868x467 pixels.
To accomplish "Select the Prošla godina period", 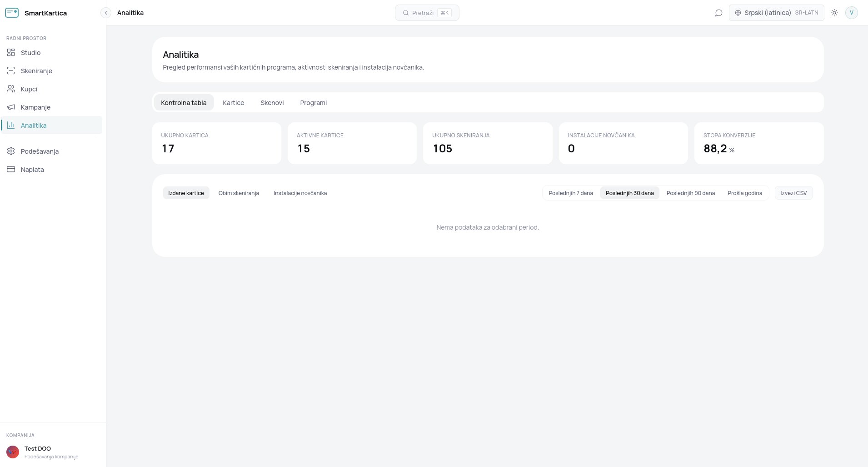I will 745,193.
